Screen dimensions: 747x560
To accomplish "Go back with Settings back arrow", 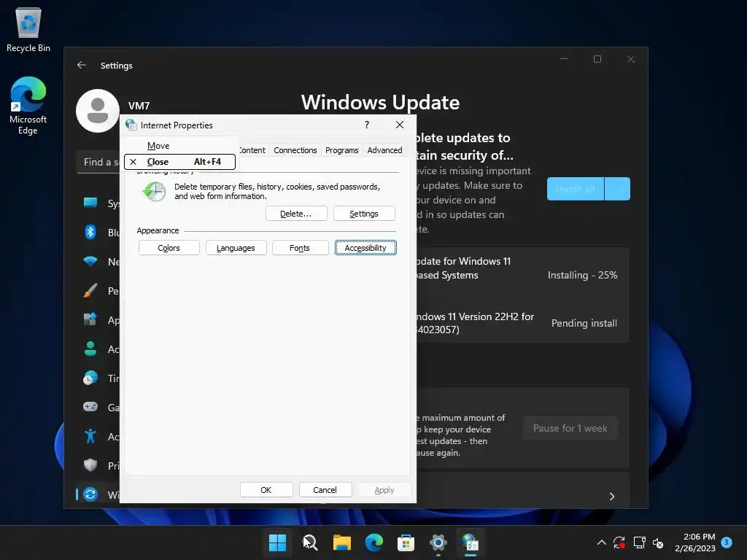I will click(x=82, y=65).
